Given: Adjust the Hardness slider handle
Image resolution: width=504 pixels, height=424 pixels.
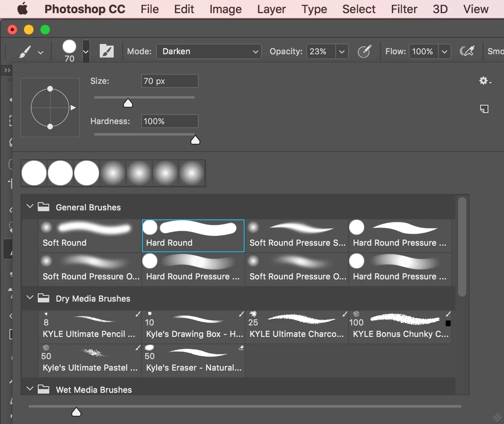Looking at the screenshot, I should pyautogui.click(x=195, y=140).
